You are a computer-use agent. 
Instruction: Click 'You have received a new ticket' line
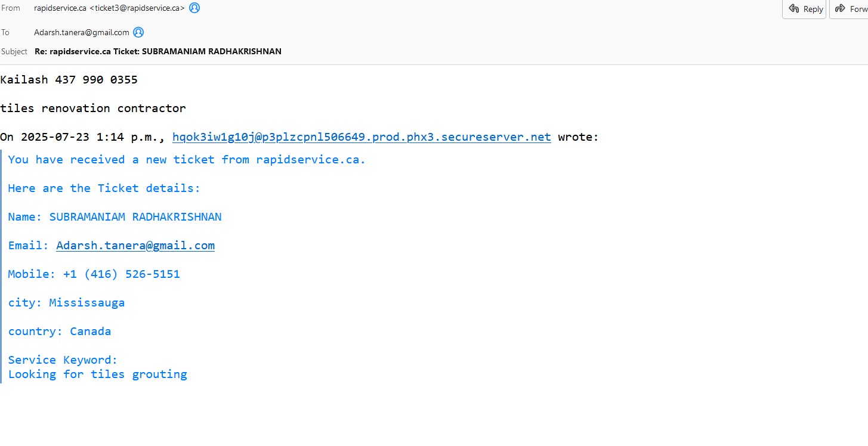187,160
